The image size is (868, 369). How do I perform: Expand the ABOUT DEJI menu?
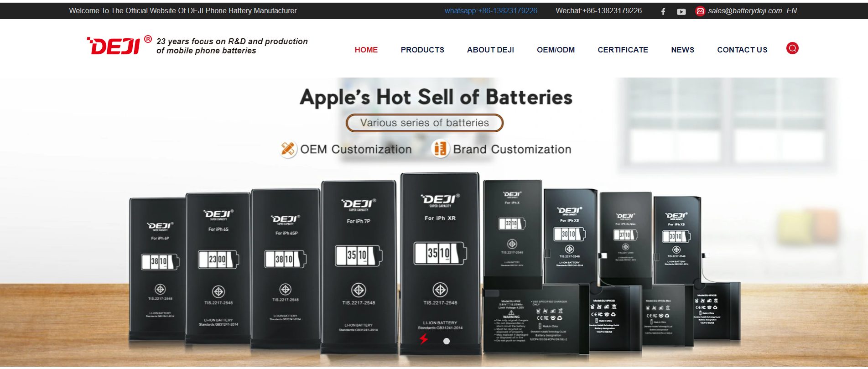(x=490, y=50)
